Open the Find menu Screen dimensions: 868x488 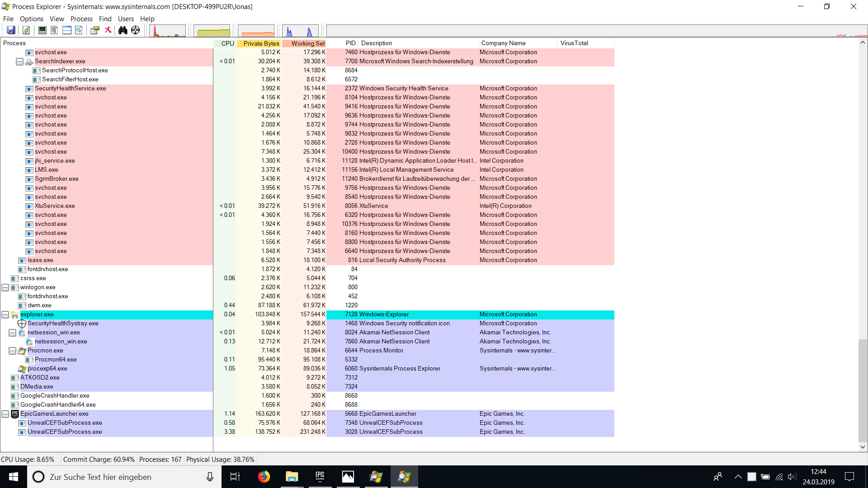point(105,19)
